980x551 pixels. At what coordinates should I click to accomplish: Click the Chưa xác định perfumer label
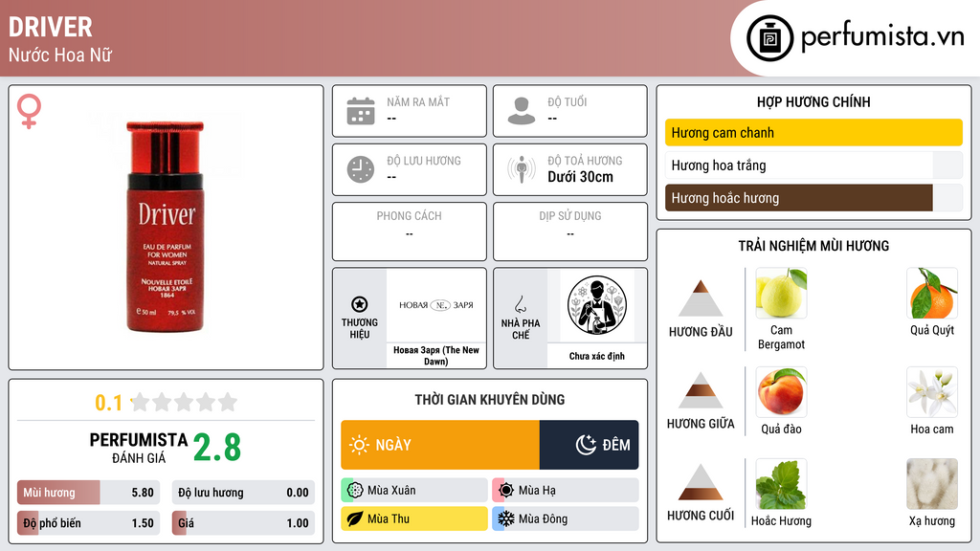pos(597,356)
